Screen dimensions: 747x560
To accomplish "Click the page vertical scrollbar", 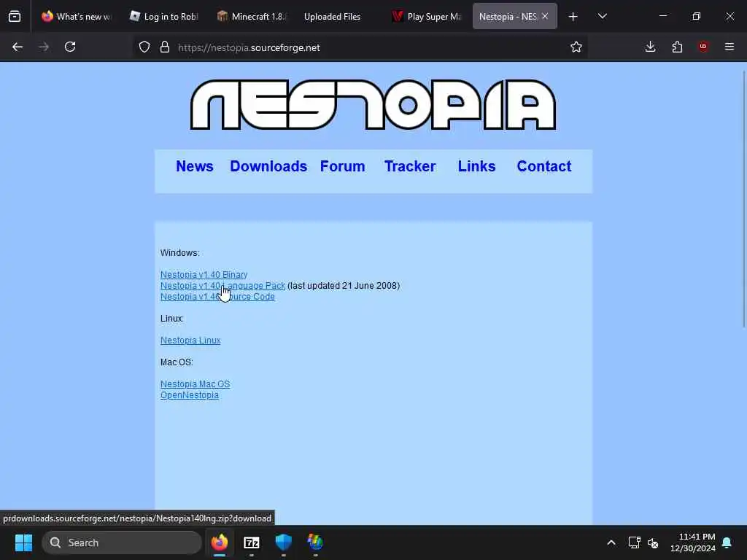I will (743, 198).
